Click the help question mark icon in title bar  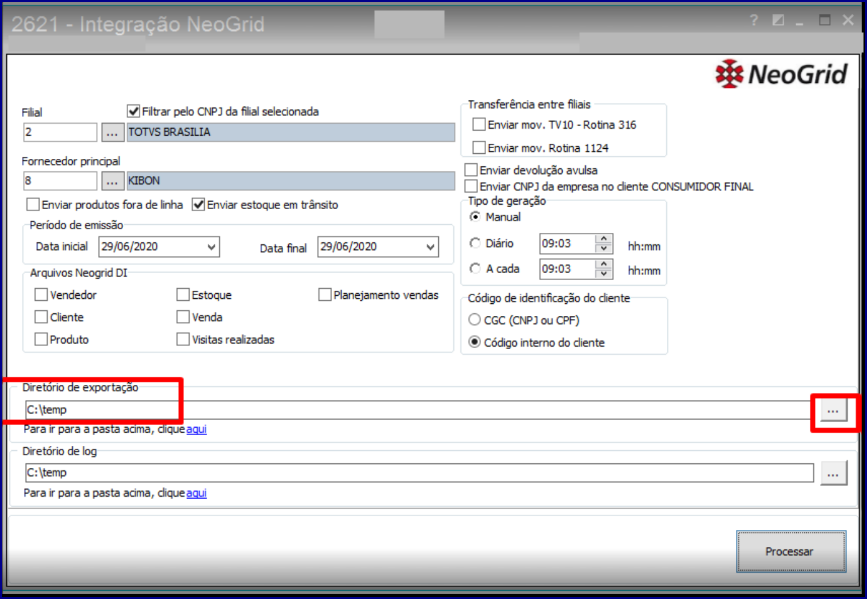754,20
